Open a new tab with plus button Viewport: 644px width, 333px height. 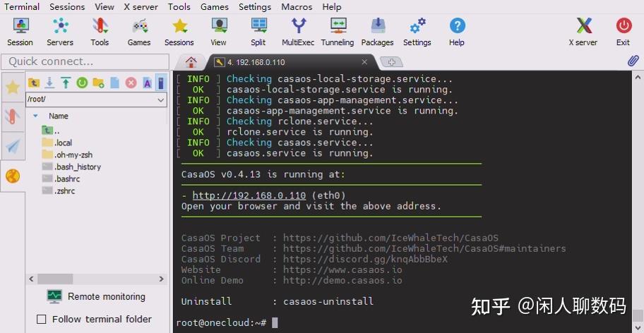point(391,62)
